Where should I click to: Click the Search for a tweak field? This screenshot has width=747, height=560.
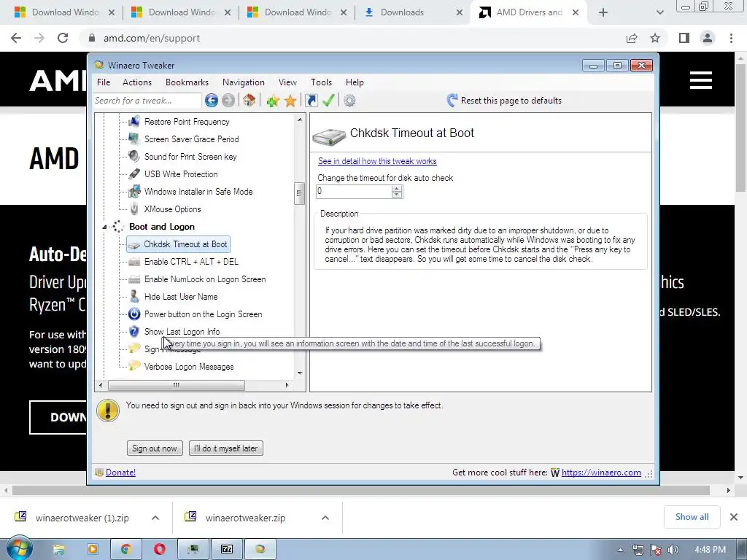[147, 101]
